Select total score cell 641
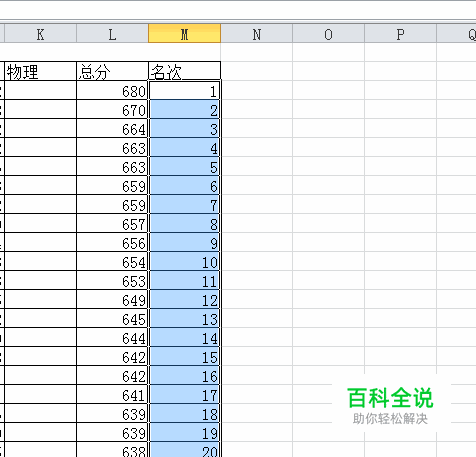This screenshot has height=457, width=476. pyautogui.click(x=112, y=394)
